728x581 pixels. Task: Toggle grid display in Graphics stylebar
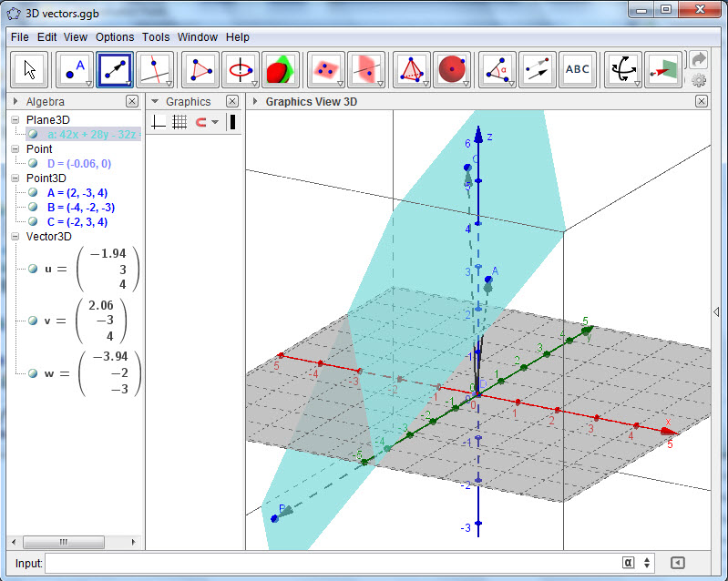179,122
